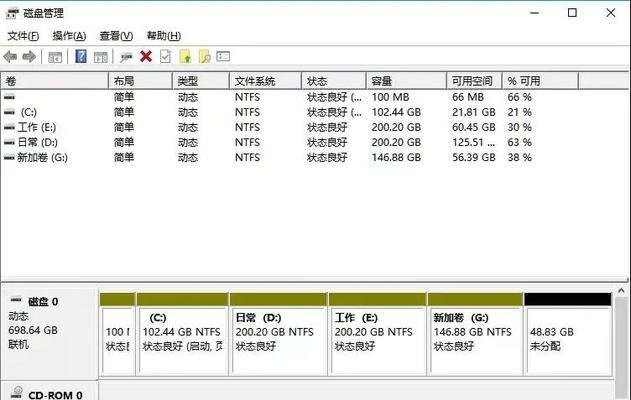Sort by the 布局 column header
Image resolution: width=631 pixels, height=400 pixels.
pos(140,81)
